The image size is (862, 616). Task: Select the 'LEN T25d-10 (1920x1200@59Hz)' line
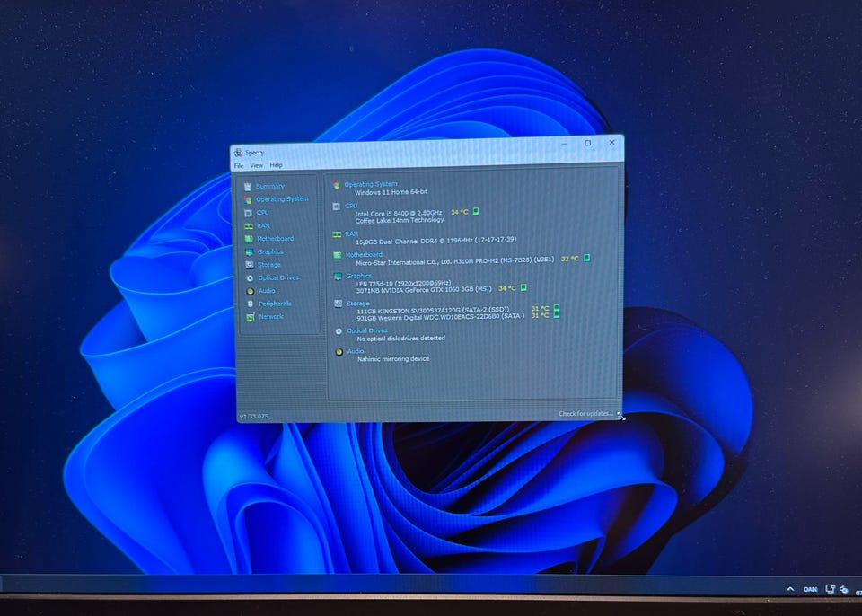pos(403,283)
